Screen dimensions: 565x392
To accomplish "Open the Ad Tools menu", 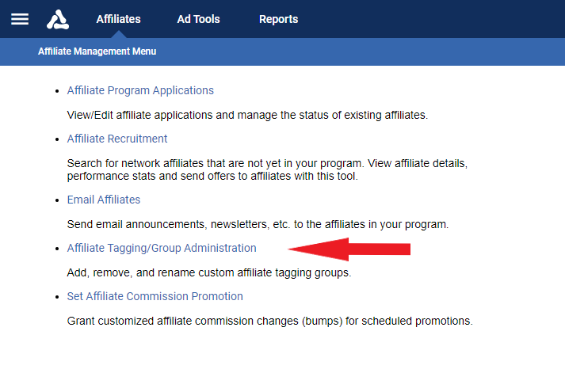I will coord(198,19).
